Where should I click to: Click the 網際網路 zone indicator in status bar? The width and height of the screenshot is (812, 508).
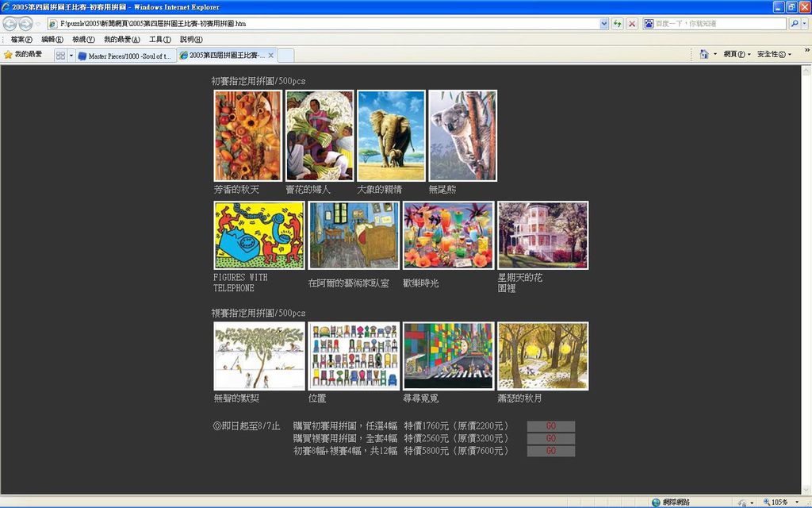[x=671, y=502]
